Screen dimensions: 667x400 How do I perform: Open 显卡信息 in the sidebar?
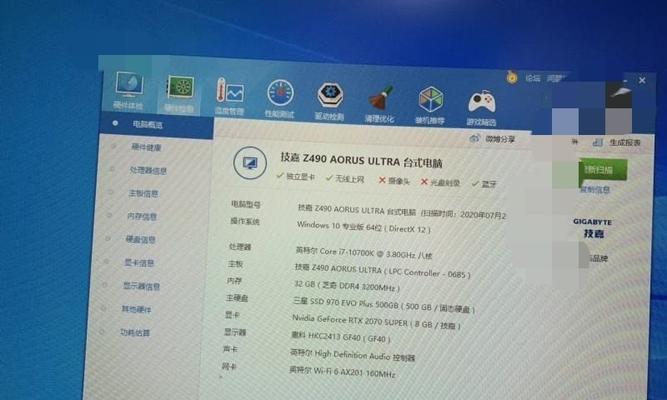[x=139, y=263]
